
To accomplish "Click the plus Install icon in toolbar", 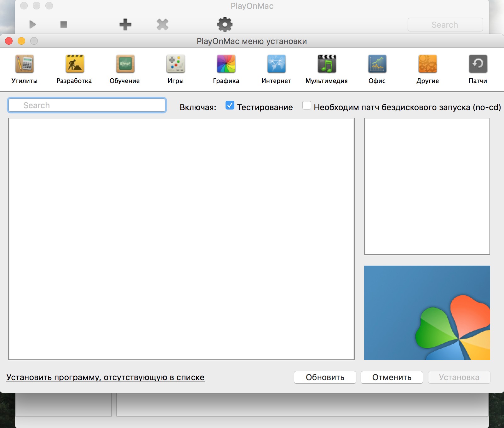I will [x=125, y=25].
